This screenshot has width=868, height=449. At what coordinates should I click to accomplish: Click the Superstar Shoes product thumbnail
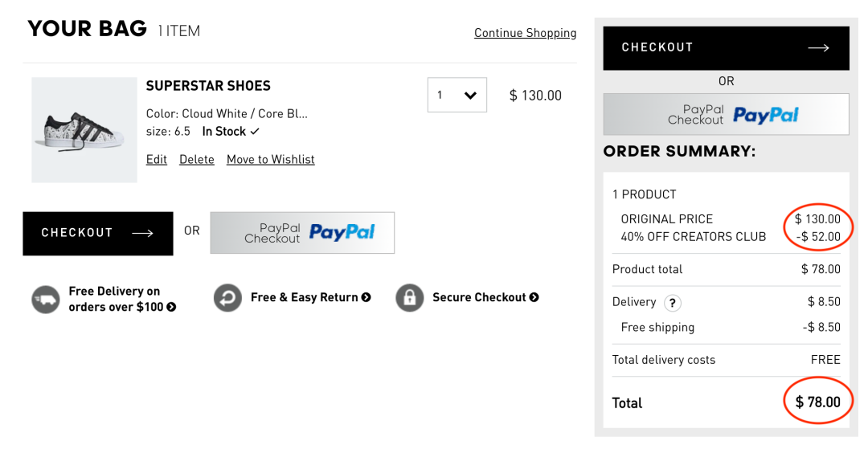pos(84,130)
